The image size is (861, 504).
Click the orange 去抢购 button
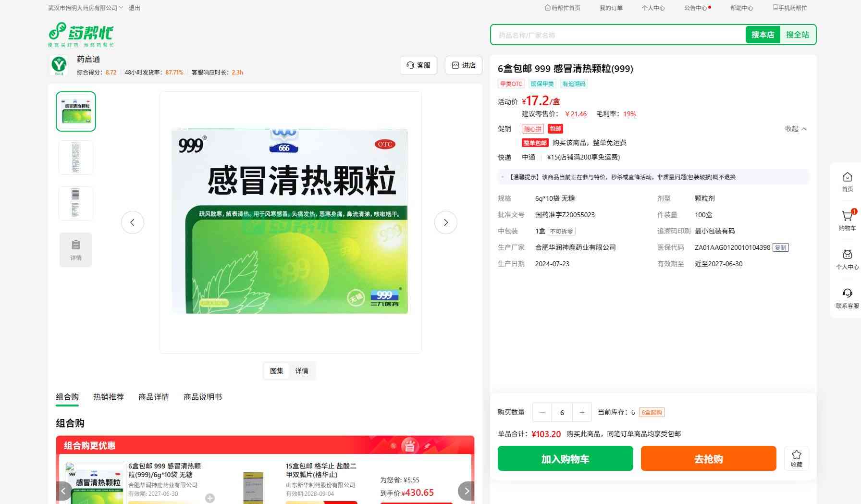(708, 458)
